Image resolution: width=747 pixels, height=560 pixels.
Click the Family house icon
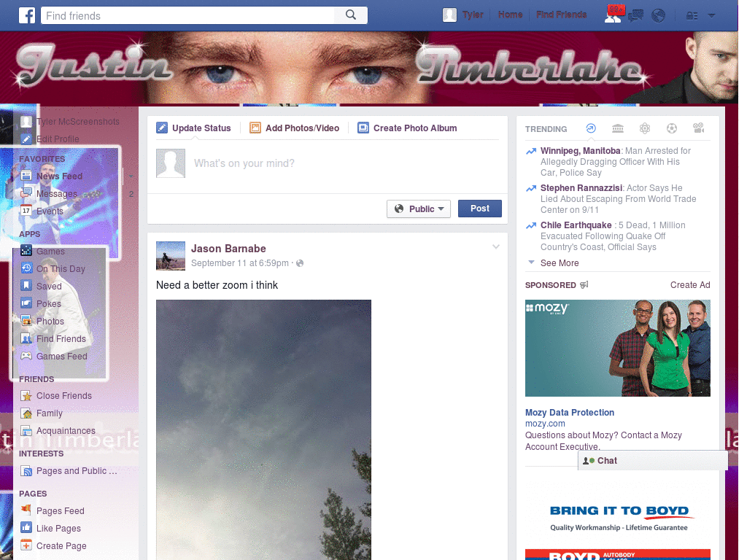click(26, 413)
